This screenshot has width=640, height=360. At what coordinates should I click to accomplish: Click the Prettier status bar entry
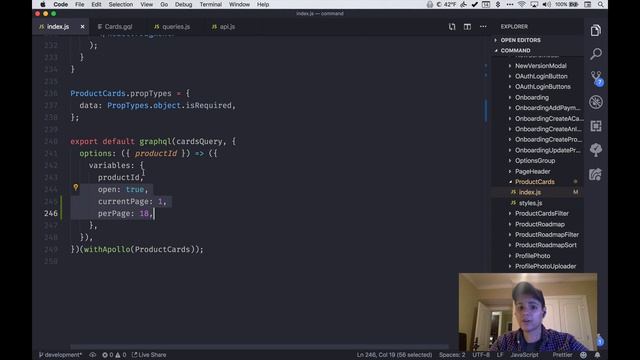click(562, 355)
